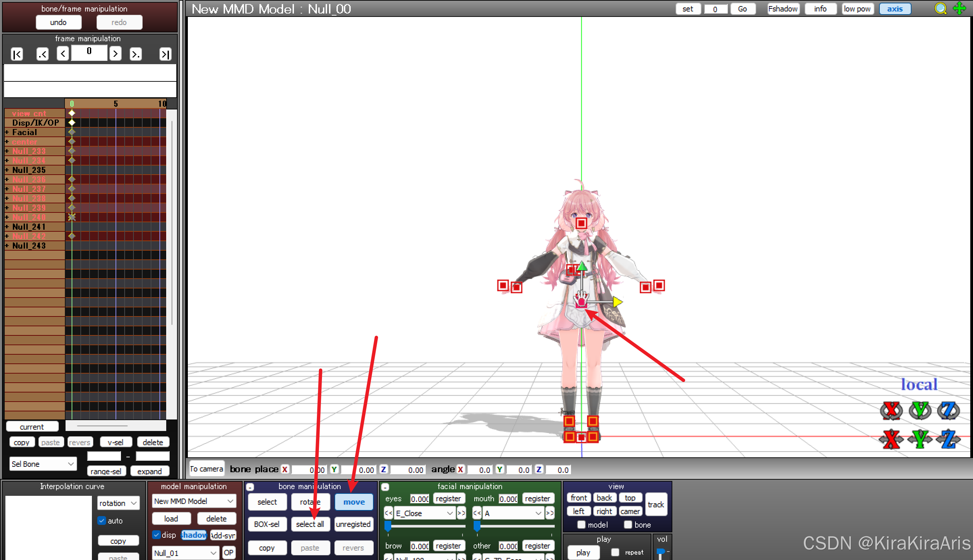Open the New MMD Model dropdown
The height and width of the screenshot is (560, 973).
(194, 501)
